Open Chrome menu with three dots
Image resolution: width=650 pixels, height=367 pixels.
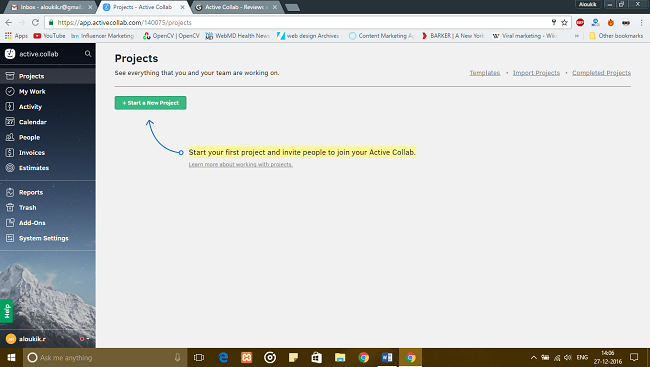coord(641,22)
